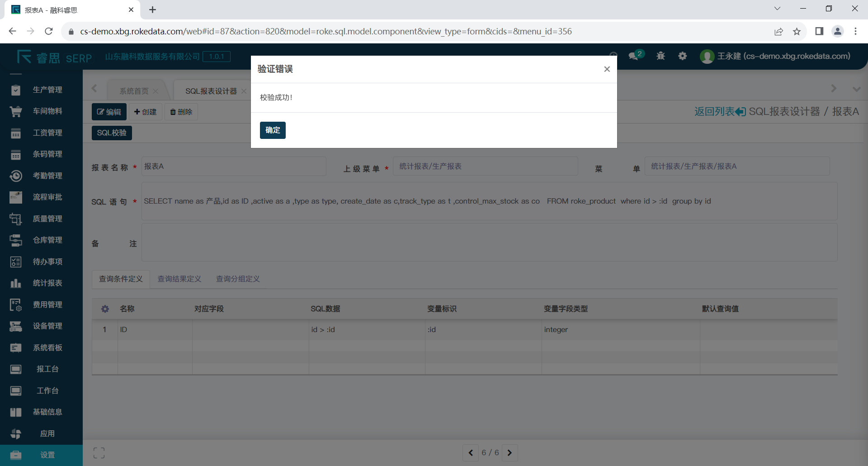Bookmark this page with the star icon

click(x=797, y=32)
